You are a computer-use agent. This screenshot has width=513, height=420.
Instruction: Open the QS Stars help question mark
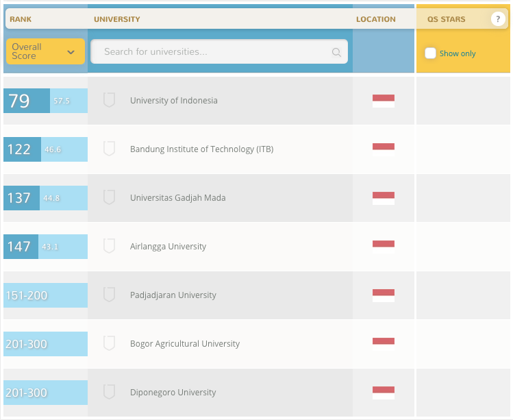pyautogui.click(x=498, y=19)
